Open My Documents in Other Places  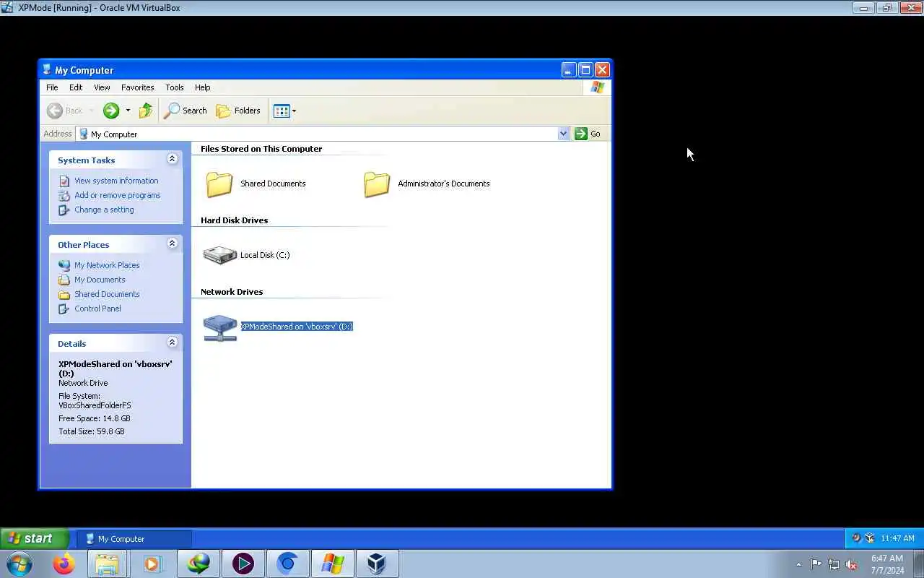[x=100, y=280]
